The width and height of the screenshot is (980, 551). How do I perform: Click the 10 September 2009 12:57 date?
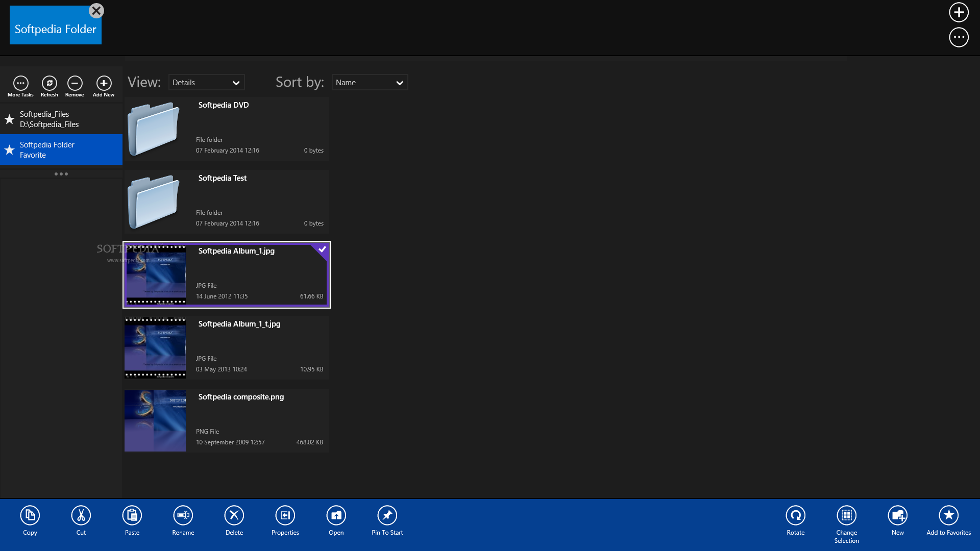coord(230,442)
